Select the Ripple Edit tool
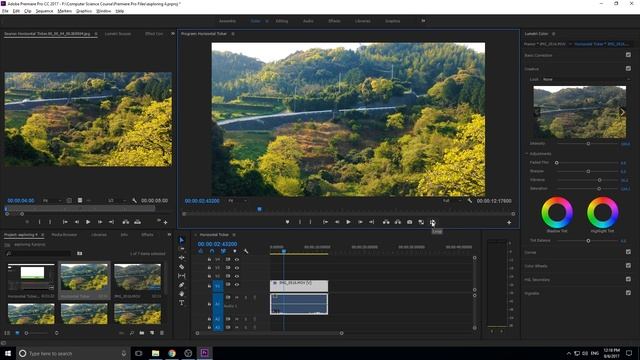Viewport: 640px width, 360px height. (x=182, y=258)
